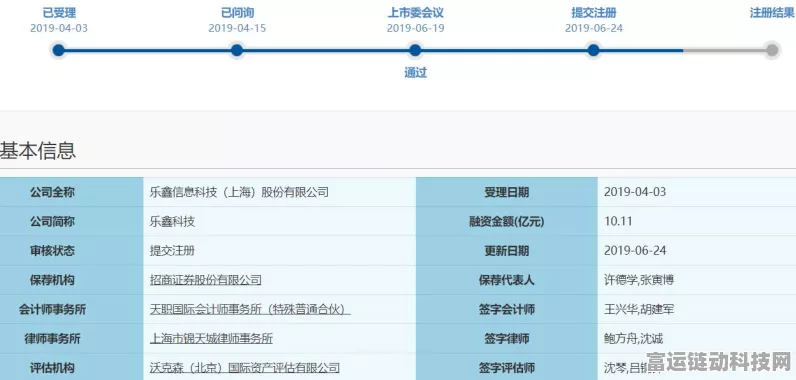Click the 公司全称 header cell
796x380 pixels.
click(72, 192)
